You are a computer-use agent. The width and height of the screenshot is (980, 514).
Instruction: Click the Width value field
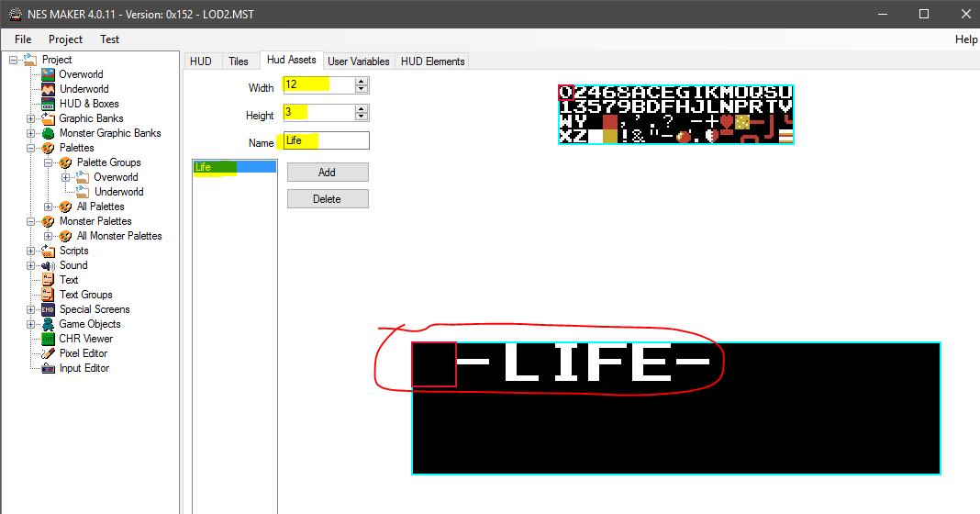319,84
